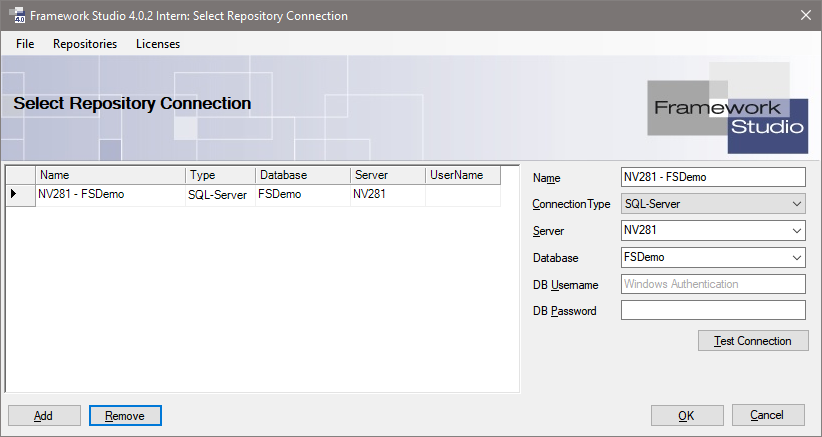The width and height of the screenshot is (822, 437).
Task: Click the DB Password field
Action: [713, 310]
